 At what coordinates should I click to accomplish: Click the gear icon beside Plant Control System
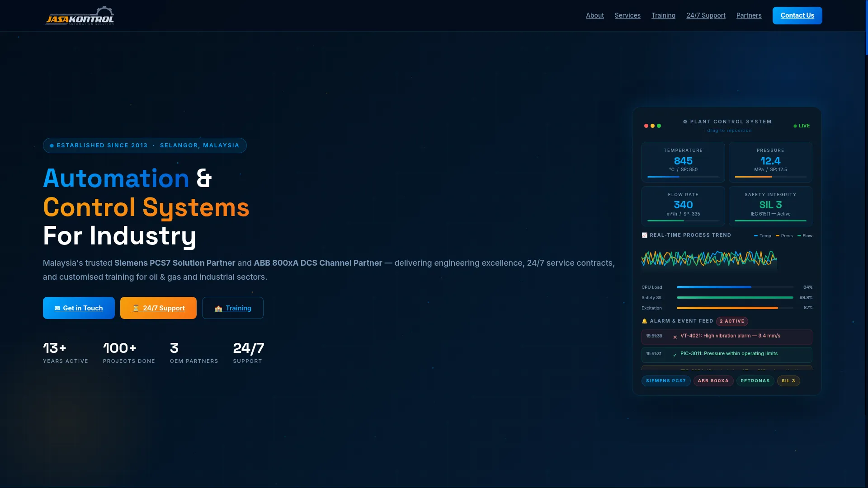coord(685,122)
